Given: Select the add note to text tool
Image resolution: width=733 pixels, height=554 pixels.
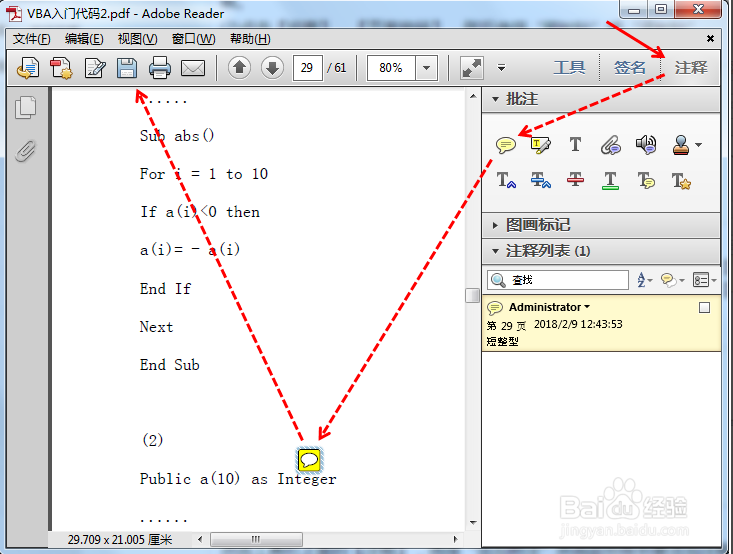Looking at the screenshot, I should pyautogui.click(x=646, y=180).
